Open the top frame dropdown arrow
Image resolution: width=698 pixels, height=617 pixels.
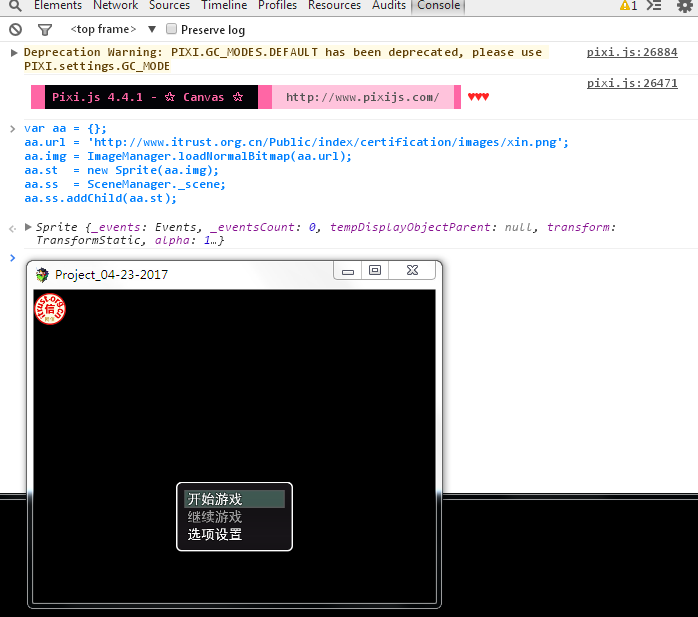pos(152,29)
